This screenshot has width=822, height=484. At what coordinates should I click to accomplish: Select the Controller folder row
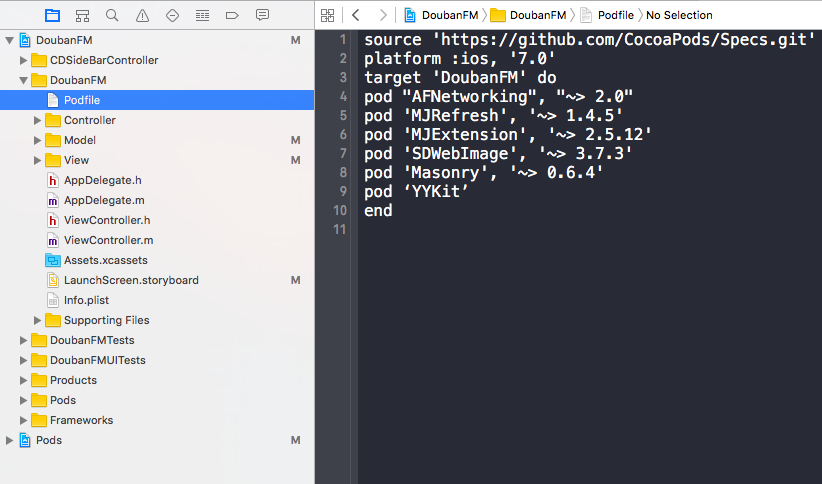(157, 120)
